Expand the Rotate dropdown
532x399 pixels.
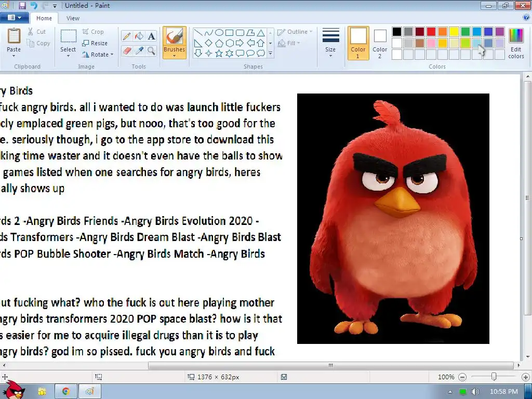(x=98, y=54)
